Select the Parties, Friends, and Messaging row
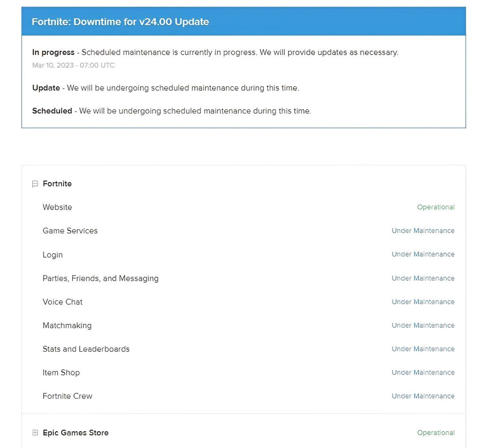This screenshot has width=487, height=448. tap(100, 278)
